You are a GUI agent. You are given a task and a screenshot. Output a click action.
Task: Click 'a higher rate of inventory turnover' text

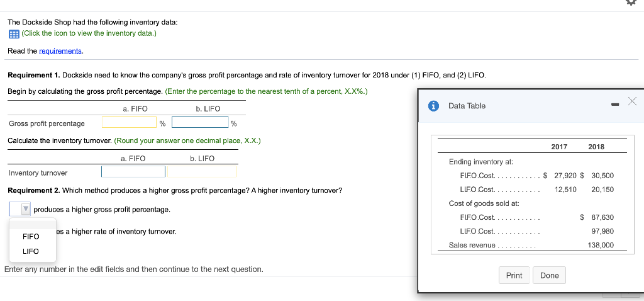(x=120, y=232)
